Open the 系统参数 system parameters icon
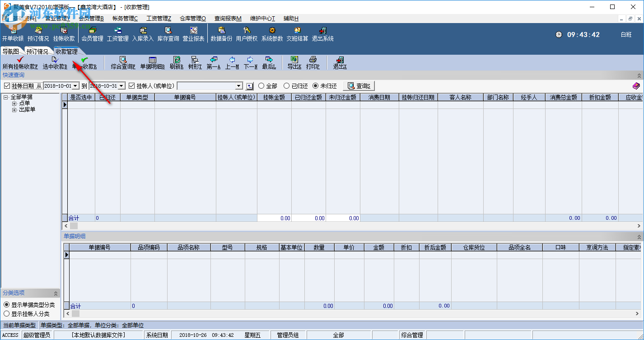The image size is (644, 340). coord(272,34)
